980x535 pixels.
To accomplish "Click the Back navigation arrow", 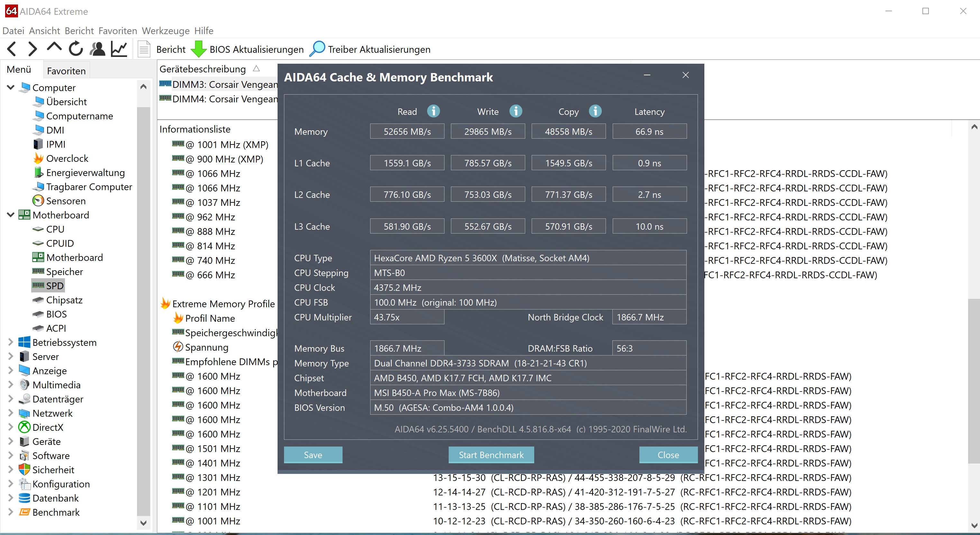I will tap(12, 49).
